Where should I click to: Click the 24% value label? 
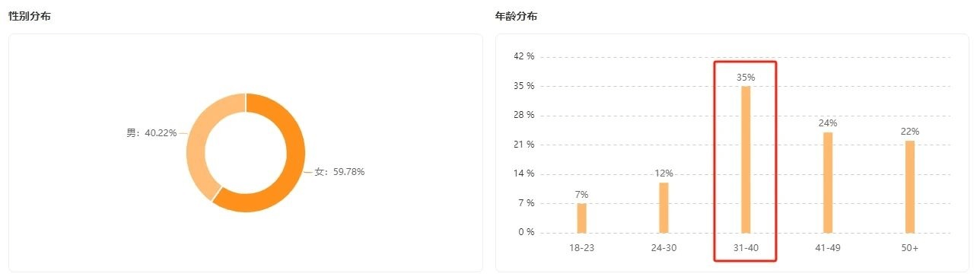[828, 123]
